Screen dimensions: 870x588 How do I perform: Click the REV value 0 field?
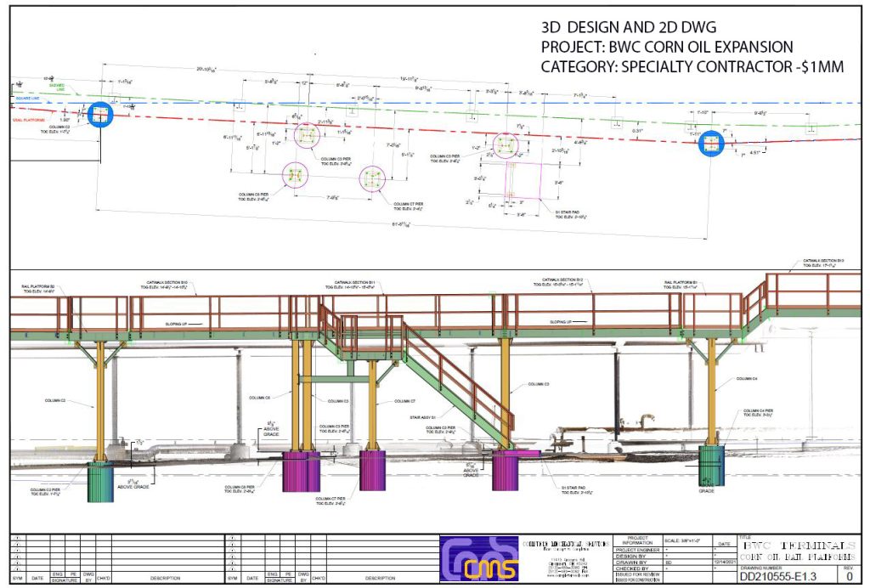[x=849, y=576]
